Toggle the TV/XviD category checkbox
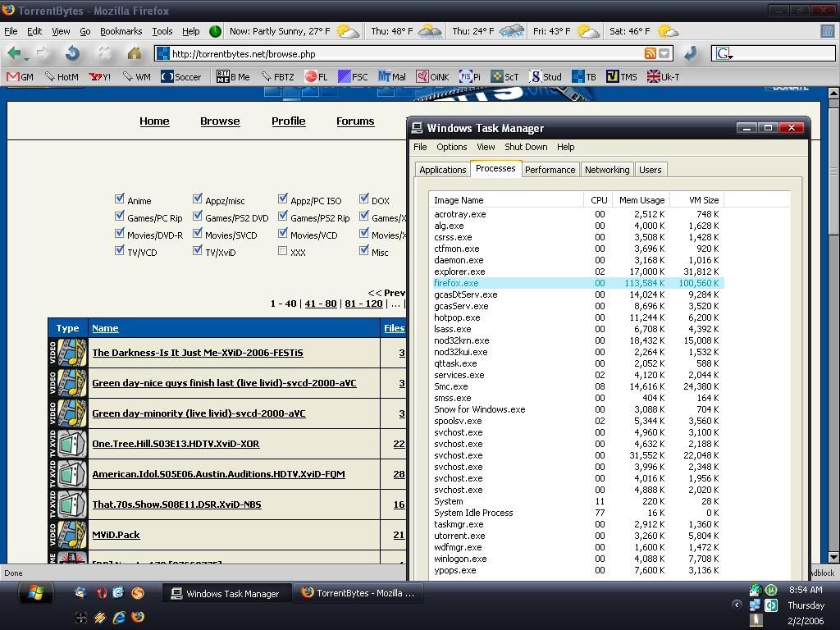Screen dimensions: 840x630 (197, 251)
